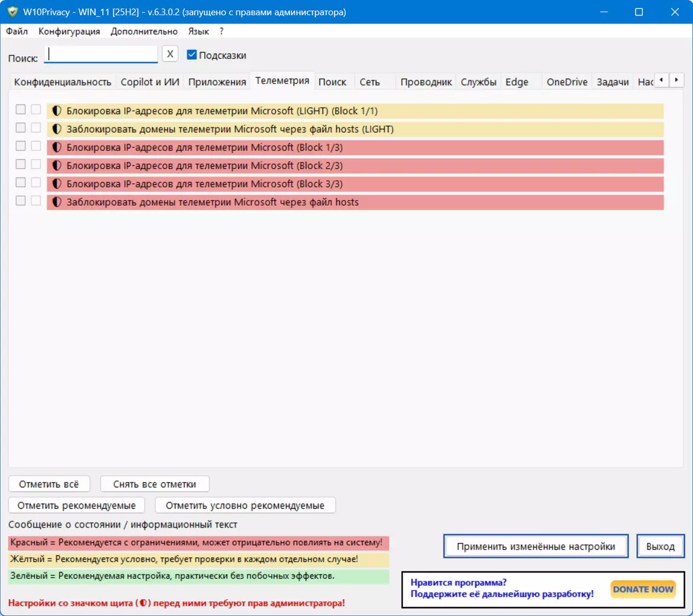Click second checkbox on Block 2/3 row

click(x=36, y=164)
